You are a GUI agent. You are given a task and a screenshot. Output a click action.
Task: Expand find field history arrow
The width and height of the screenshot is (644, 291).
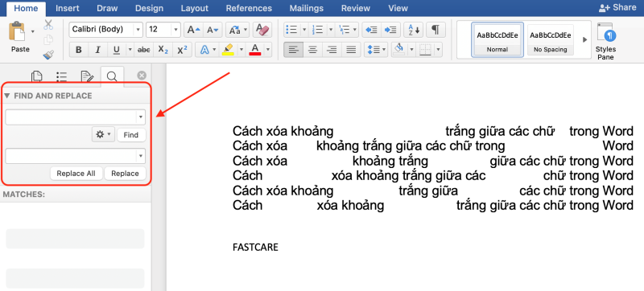(x=141, y=117)
